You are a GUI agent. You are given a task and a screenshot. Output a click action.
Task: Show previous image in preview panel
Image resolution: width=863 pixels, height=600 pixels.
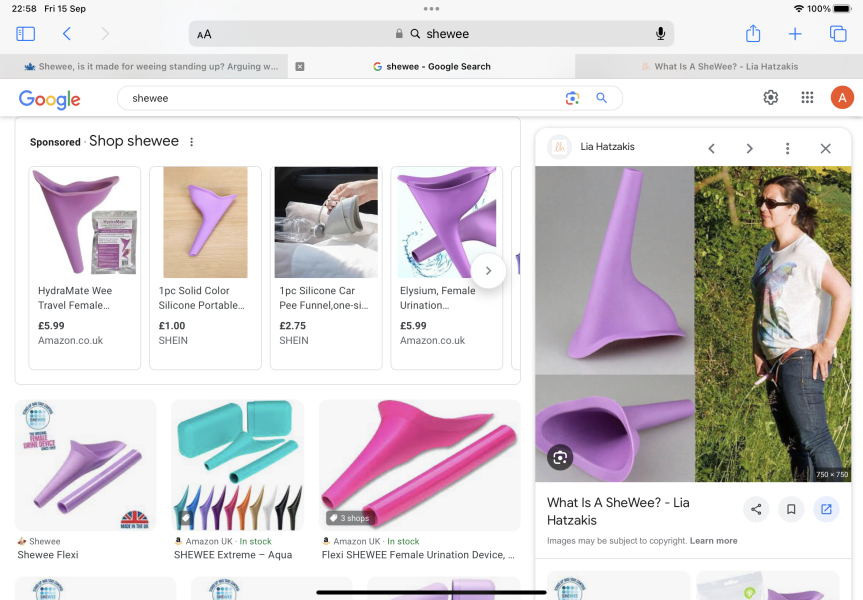tap(712, 149)
